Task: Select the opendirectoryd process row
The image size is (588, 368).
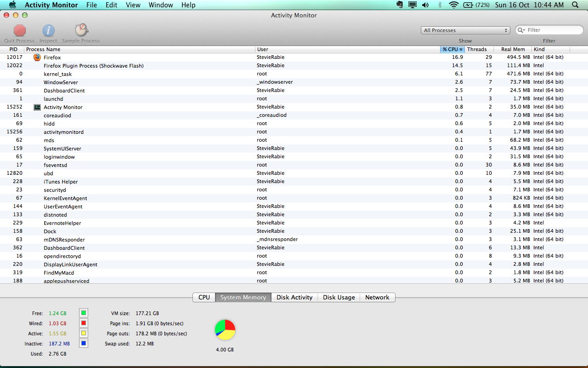Action: pyautogui.click(x=294, y=256)
